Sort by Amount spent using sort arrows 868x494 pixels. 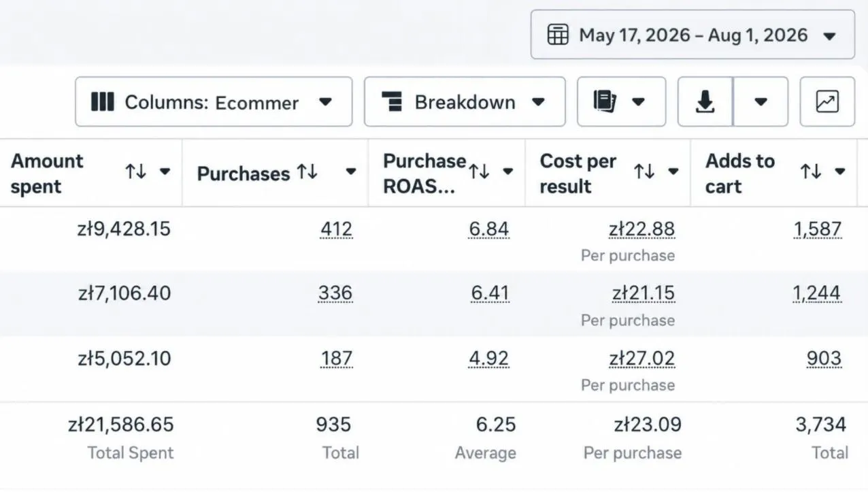click(x=136, y=172)
